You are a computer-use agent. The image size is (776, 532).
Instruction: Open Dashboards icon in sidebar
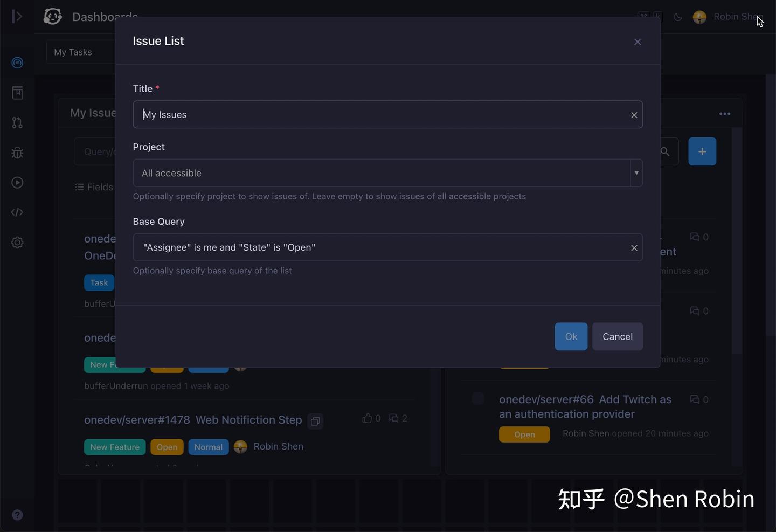pos(17,63)
